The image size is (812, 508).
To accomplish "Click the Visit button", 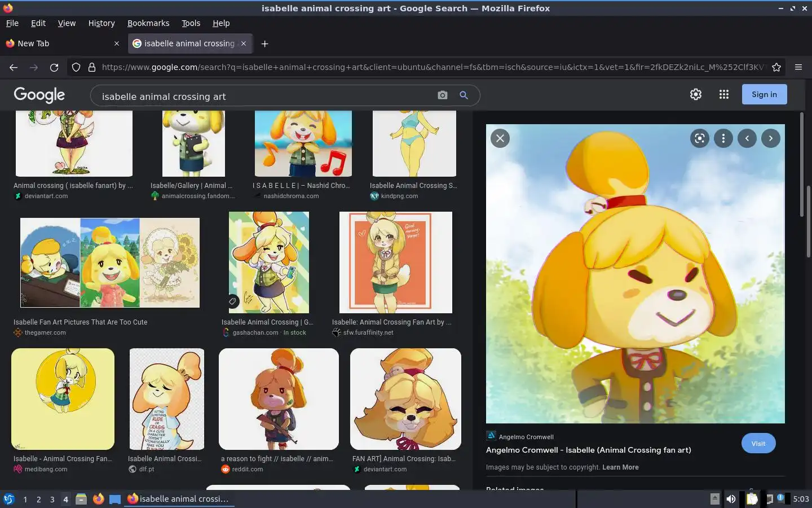I will tap(758, 443).
